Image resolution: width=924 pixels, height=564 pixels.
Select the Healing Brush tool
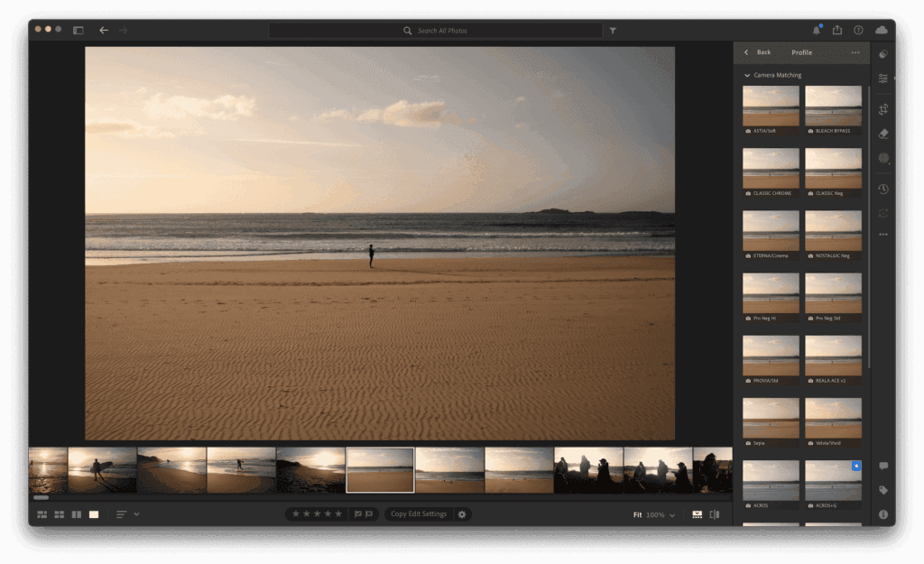point(882,135)
